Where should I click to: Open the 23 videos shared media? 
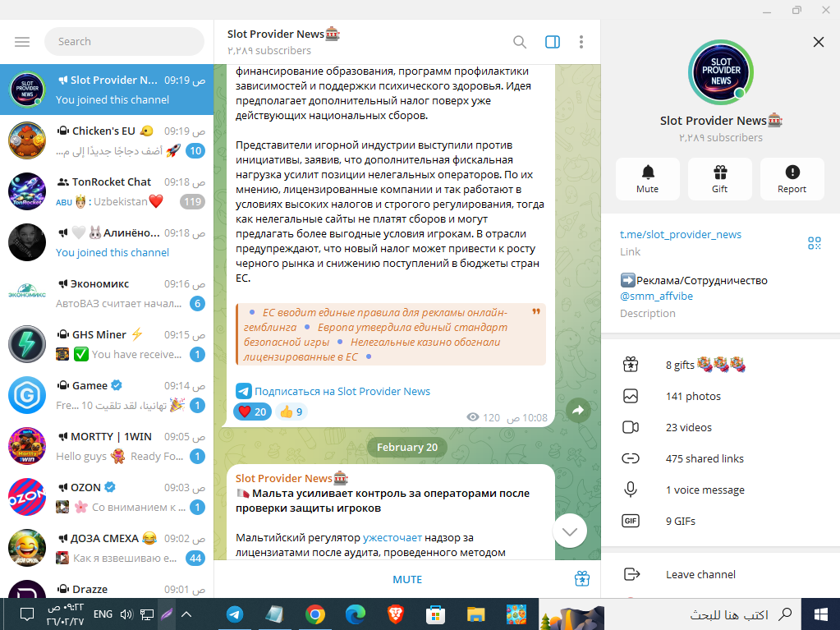(x=721, y=427)
